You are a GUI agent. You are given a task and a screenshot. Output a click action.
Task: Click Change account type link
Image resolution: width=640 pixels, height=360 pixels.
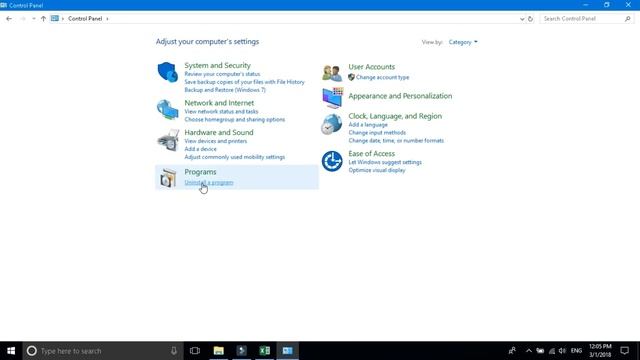(x=382, y=77)
